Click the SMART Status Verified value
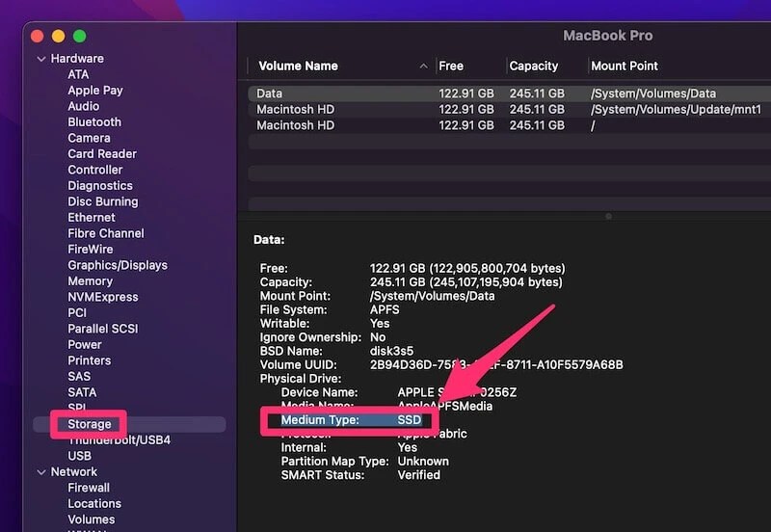The image size is (771, 532). [419, 475]
